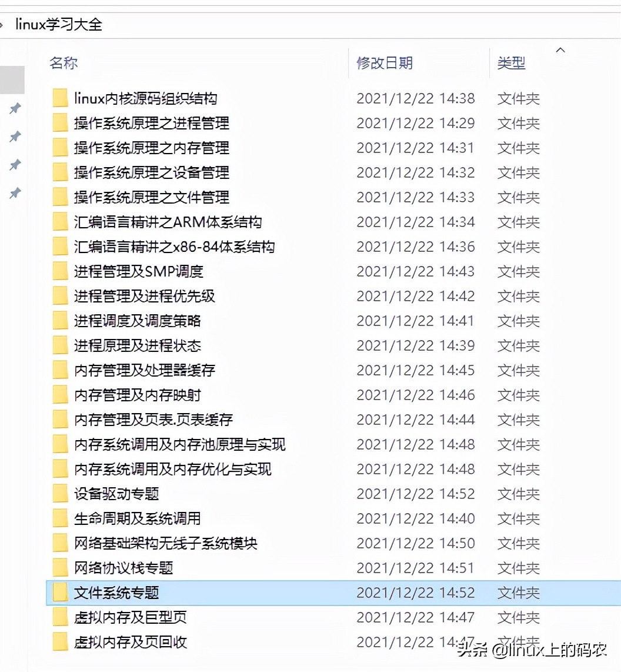Click the sort arrow above the type column

pos(560,50)
